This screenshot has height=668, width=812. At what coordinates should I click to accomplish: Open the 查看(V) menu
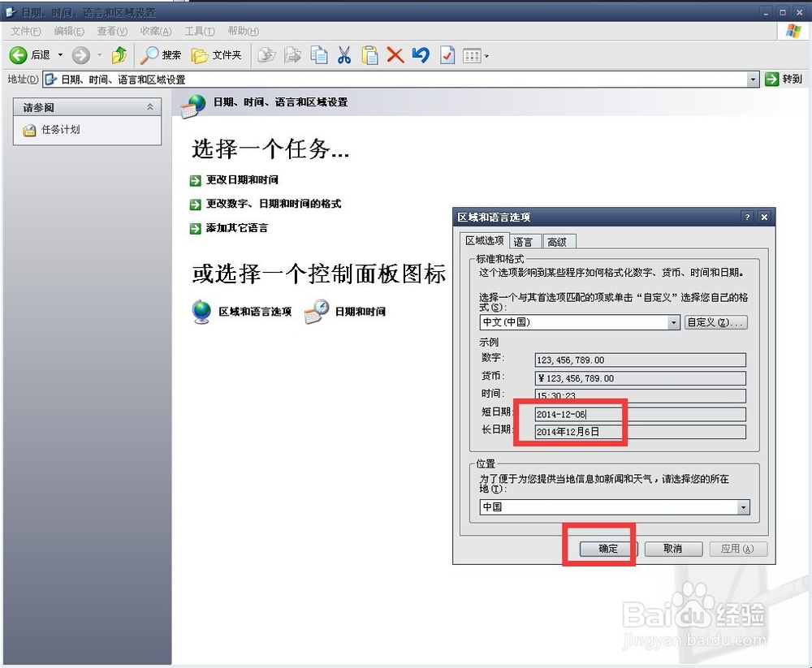click(112, 31)
